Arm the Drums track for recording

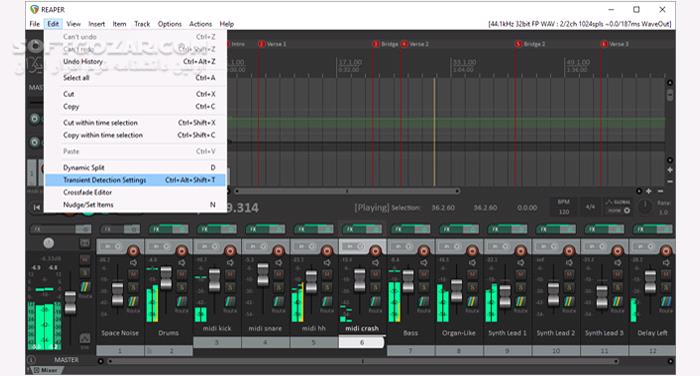click(x=181, y=251)
